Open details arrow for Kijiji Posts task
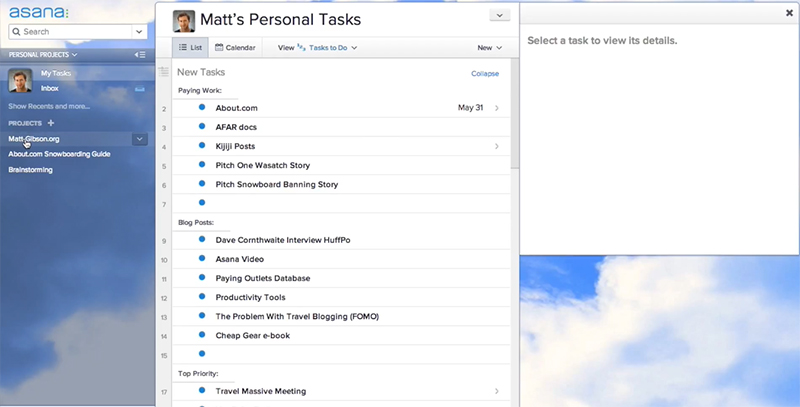800x407 pixels. (497, 147)
